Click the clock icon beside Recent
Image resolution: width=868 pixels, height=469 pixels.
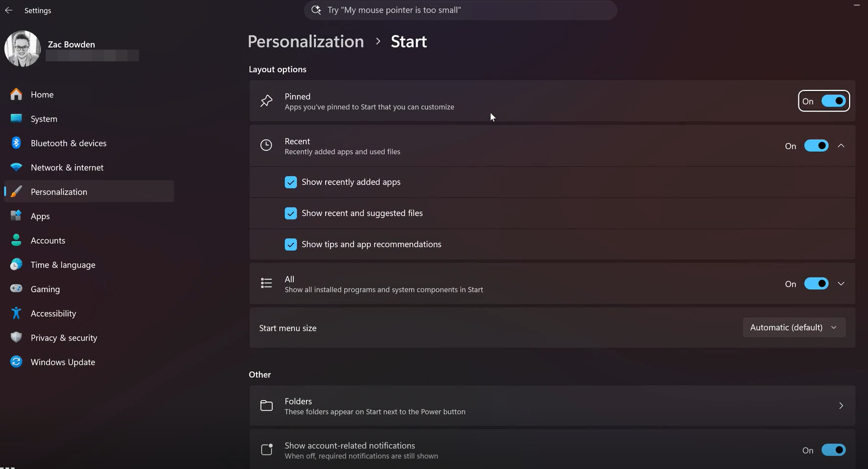[266, 145]
